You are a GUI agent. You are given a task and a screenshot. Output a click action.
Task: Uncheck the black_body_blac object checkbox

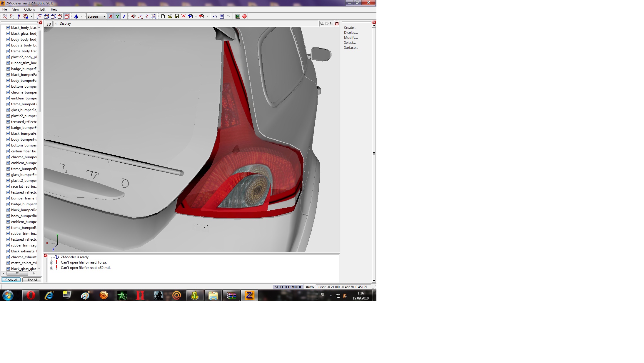tap(8, 28)
